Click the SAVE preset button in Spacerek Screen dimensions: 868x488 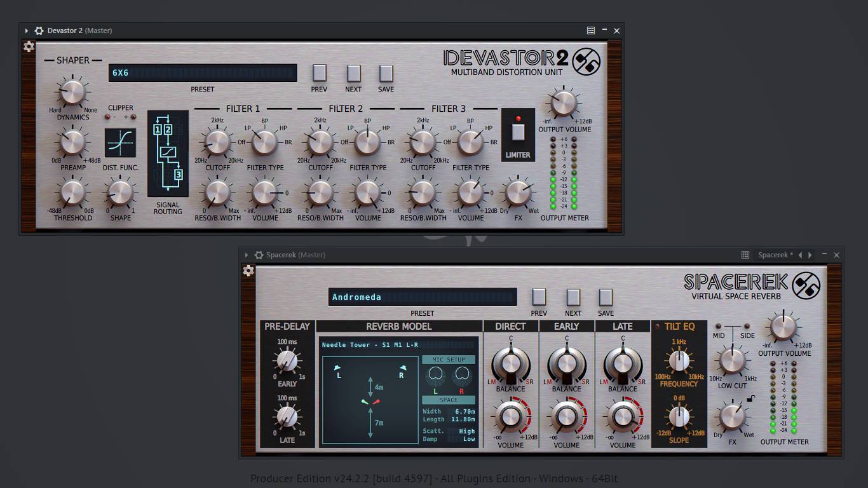click(606, 297)
